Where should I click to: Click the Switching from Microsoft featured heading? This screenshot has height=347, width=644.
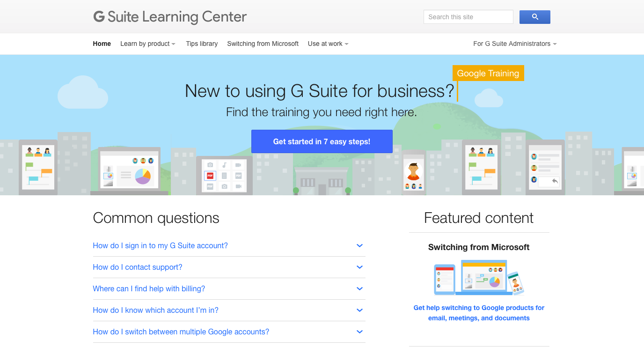pos(479,247)
